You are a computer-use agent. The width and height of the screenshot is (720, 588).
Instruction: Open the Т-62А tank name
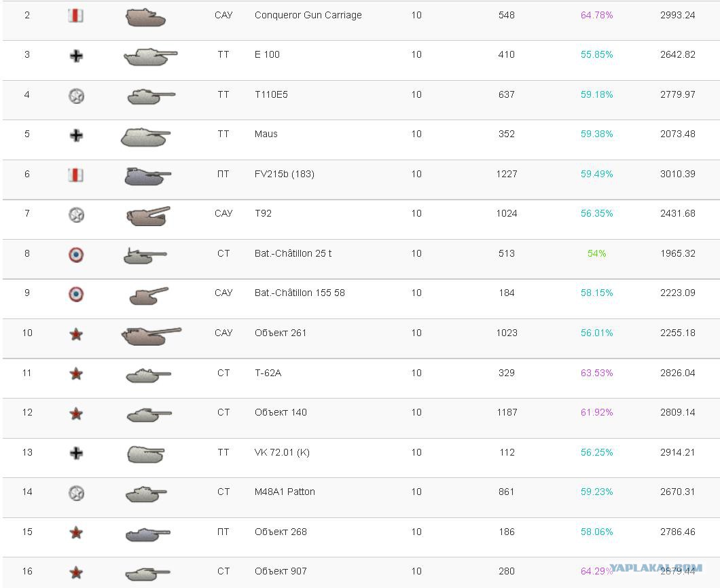[268, 373]
